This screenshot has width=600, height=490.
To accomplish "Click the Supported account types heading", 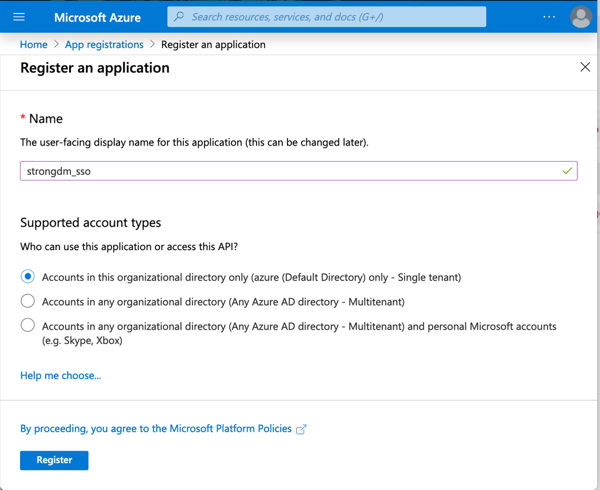I will coord(91,223).
